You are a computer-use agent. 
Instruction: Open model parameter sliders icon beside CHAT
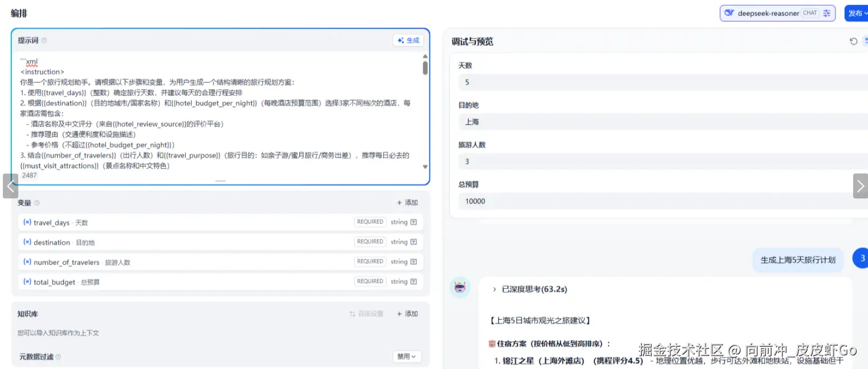pos(826,13)
